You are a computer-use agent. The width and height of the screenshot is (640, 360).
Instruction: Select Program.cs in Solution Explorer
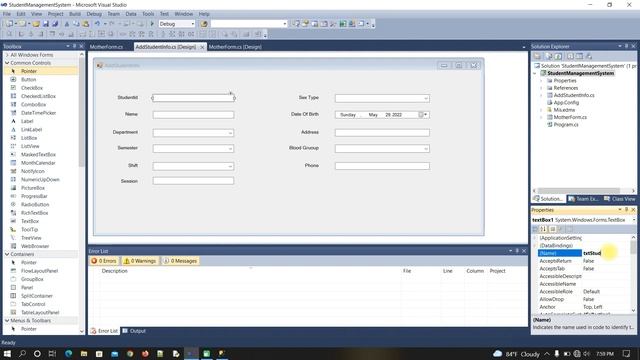pos(566,124)
